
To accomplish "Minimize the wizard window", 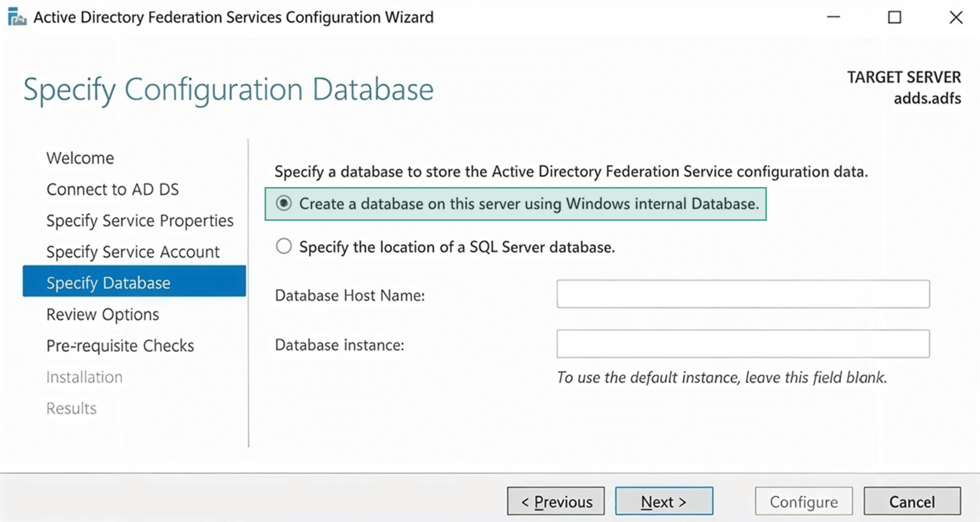I will (833, 17).
